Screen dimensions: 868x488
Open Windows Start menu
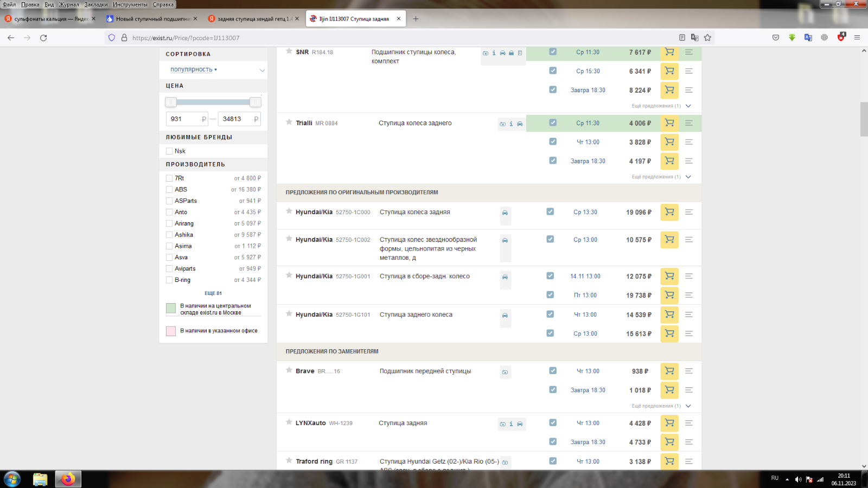[12, 479]
